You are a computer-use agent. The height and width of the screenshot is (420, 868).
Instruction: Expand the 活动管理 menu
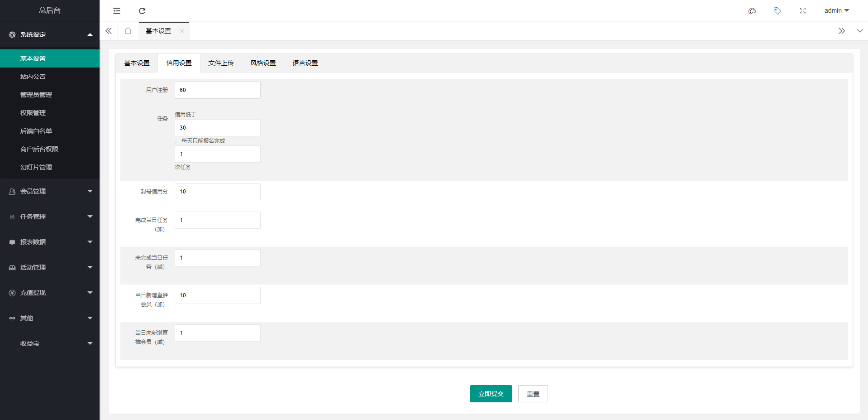[50, 267]
